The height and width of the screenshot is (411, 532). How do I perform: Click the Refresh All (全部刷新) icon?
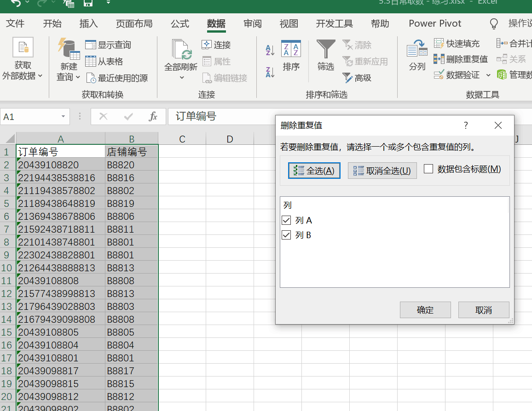tap(182, 50)
